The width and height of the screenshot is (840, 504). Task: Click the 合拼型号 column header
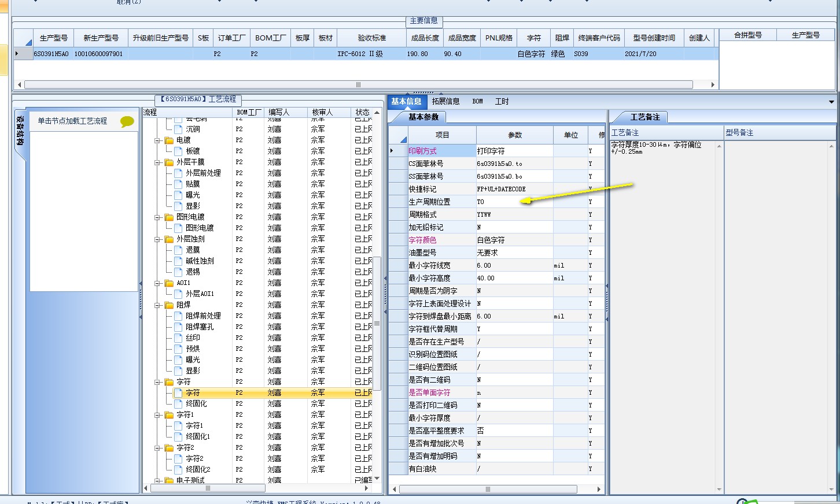pos(747,35)
